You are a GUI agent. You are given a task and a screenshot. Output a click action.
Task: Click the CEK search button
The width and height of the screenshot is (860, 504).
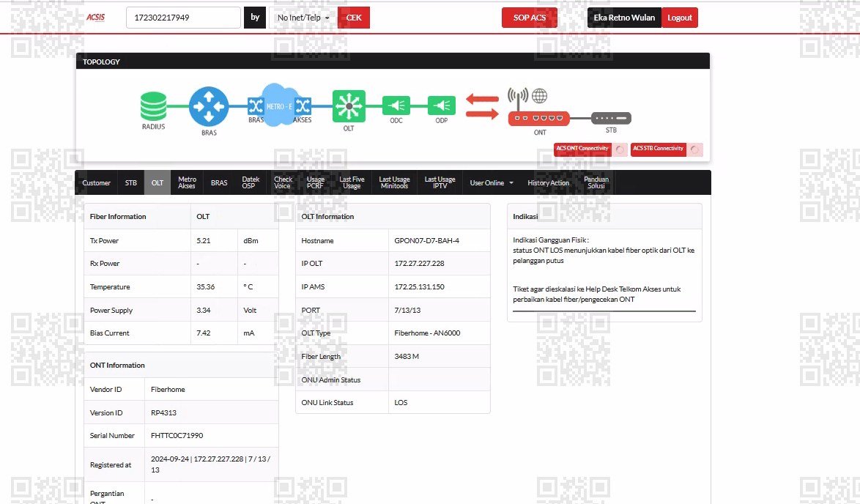[354, 18]
